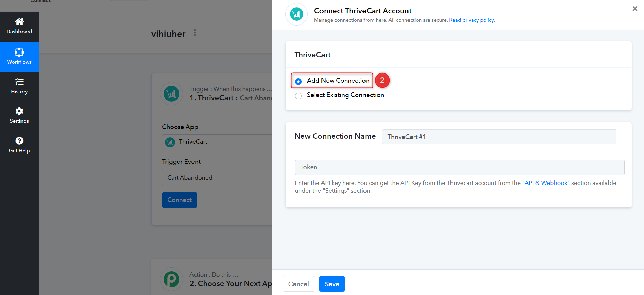The height and width of the screenshot is (295, 644).
Task: Select the Add New Connection radio button
Action: pyautogui.click(x=298, y=81)
